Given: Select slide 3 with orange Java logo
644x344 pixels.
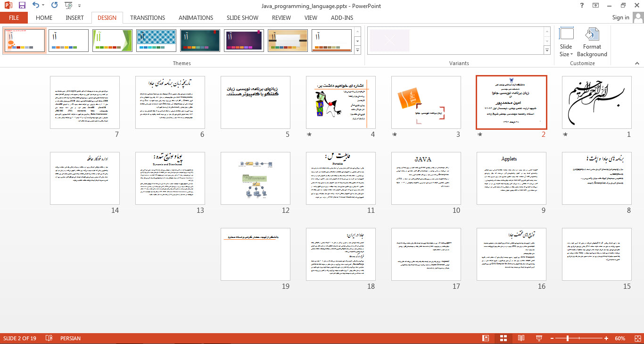Looking at the screenshot, I should click(x=426, y=102).
